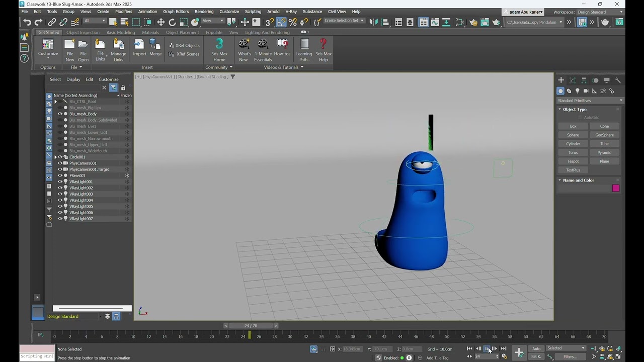This screenshot has height=362, width=644.
Task: Toggle the Angle Snap icon
Action: (x=281, y=22)
